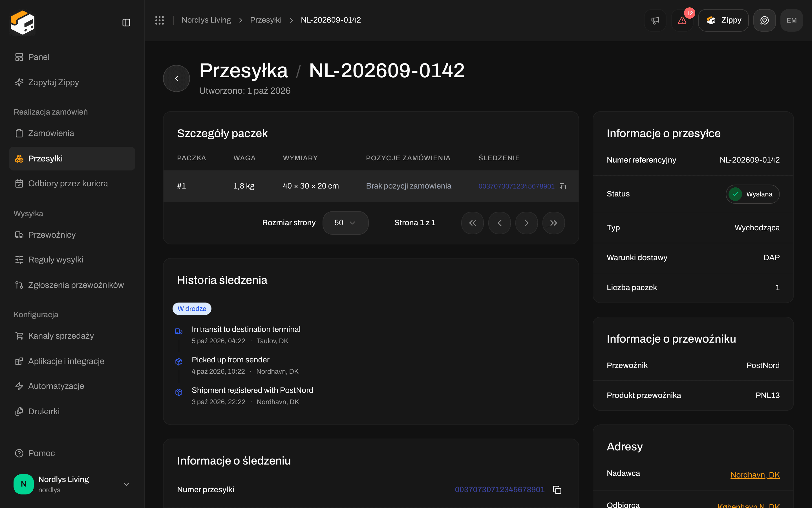Copy the Numer przesyłki tracking number
812x508 pixels.
tap(557, 490)
